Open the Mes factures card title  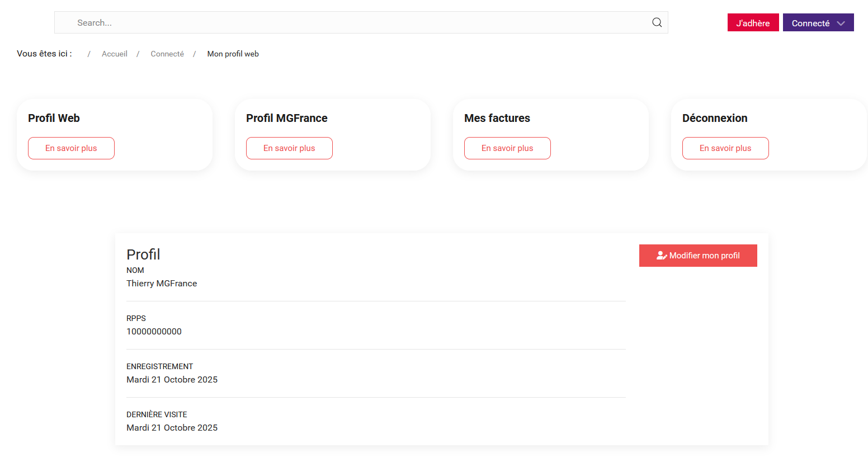pos(497,118)
